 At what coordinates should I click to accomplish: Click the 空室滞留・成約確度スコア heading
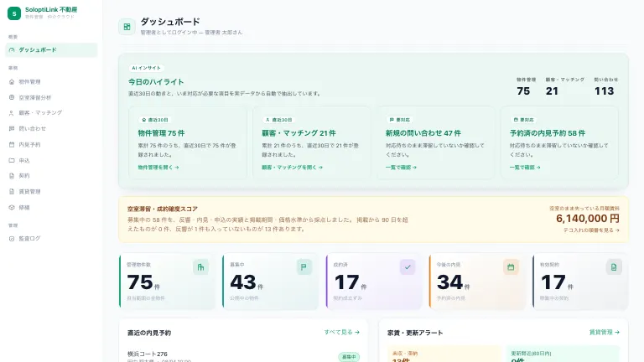[162, 209]
